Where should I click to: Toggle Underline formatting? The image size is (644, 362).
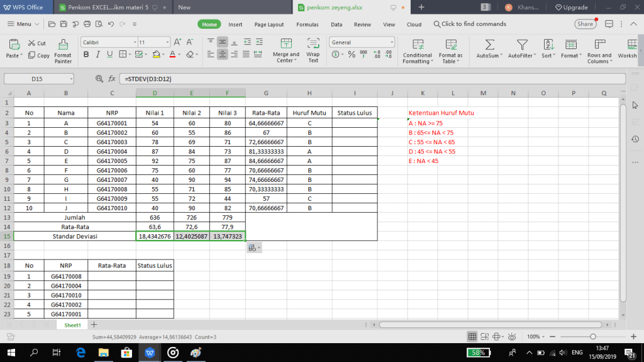pos(108,55)
